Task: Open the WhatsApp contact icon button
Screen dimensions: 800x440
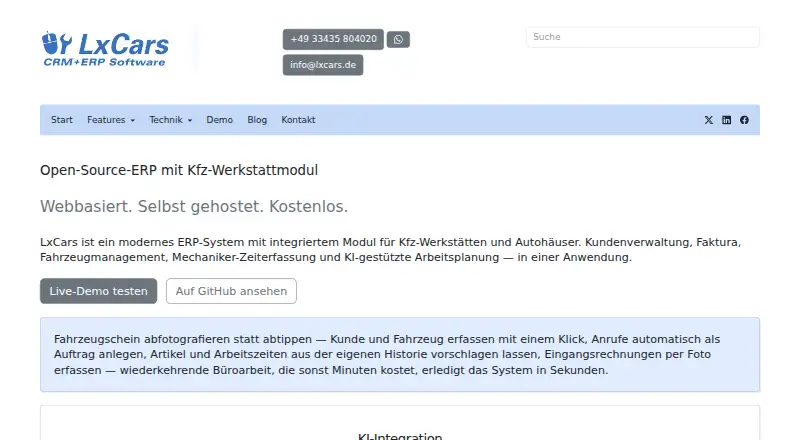Action: (x=398, y=39)
